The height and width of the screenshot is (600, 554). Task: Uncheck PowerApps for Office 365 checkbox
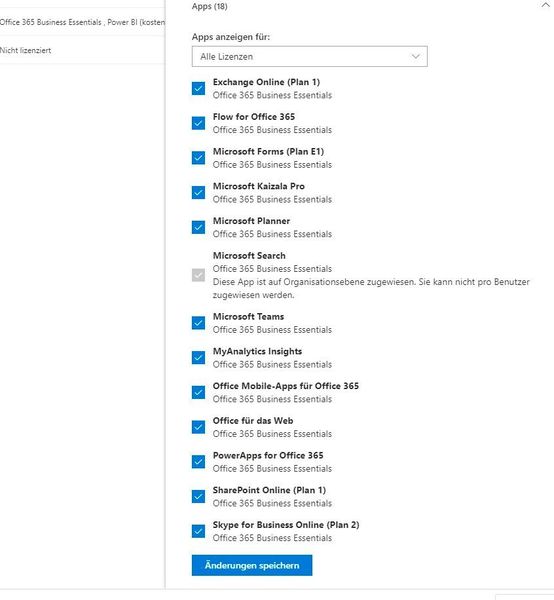198,462
